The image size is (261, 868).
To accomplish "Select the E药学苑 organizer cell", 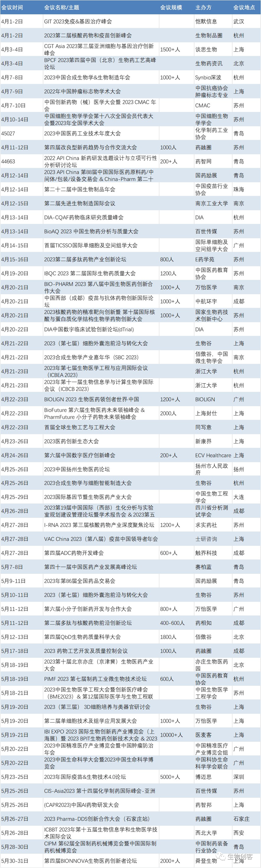I will pos(205,259).
